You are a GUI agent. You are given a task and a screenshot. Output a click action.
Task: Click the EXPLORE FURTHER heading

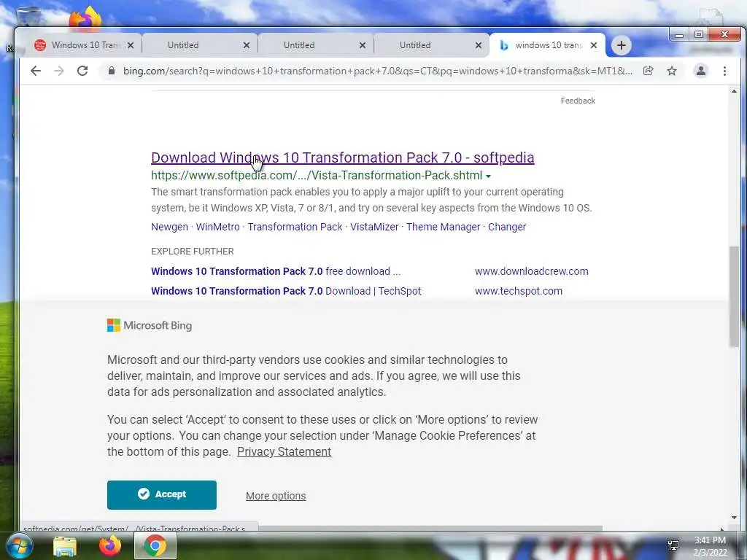point(193,252)
